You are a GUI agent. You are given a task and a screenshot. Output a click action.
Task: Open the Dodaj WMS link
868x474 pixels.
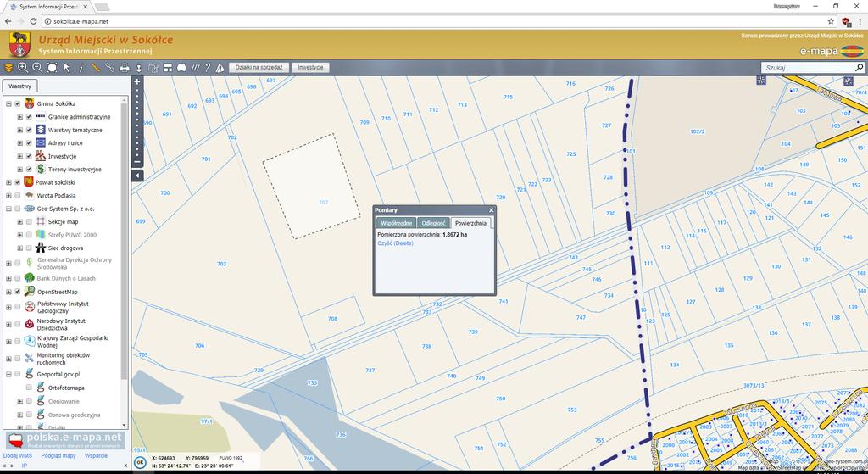click(18, 455)
